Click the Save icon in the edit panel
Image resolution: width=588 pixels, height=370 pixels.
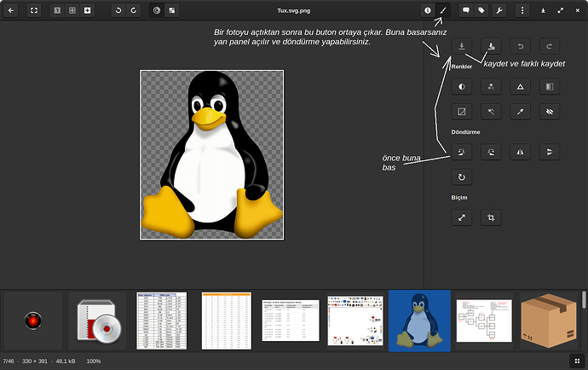[x=461, y=46]
